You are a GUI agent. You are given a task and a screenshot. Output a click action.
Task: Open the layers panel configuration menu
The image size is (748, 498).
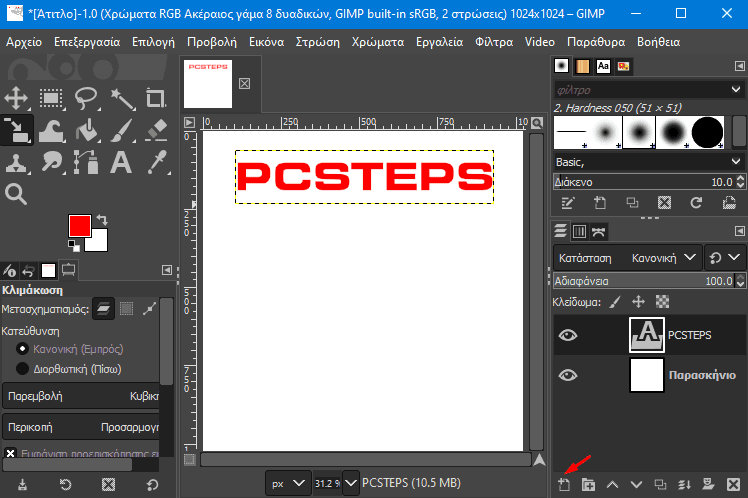[x=739, y=231]
